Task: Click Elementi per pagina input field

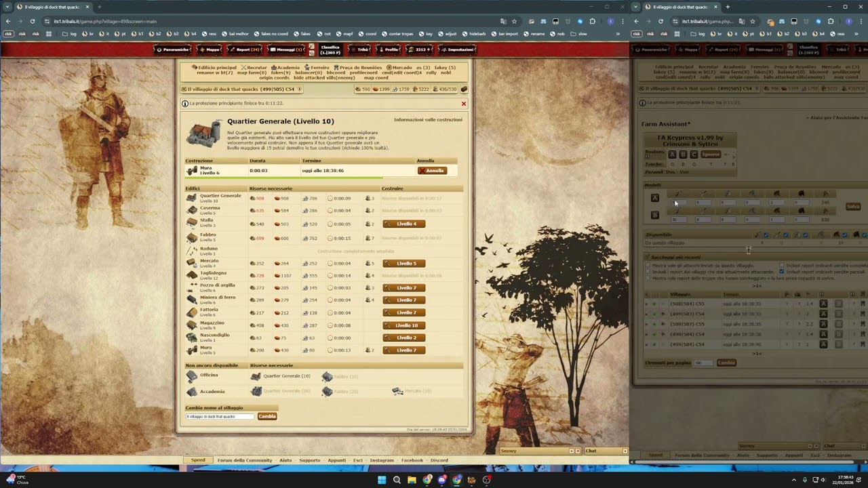Action: pyautogui.click(x=704, y=363)
